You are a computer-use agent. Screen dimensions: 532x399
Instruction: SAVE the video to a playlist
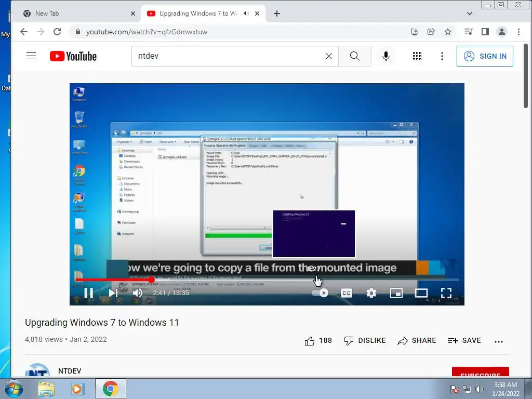pos(464,341)
